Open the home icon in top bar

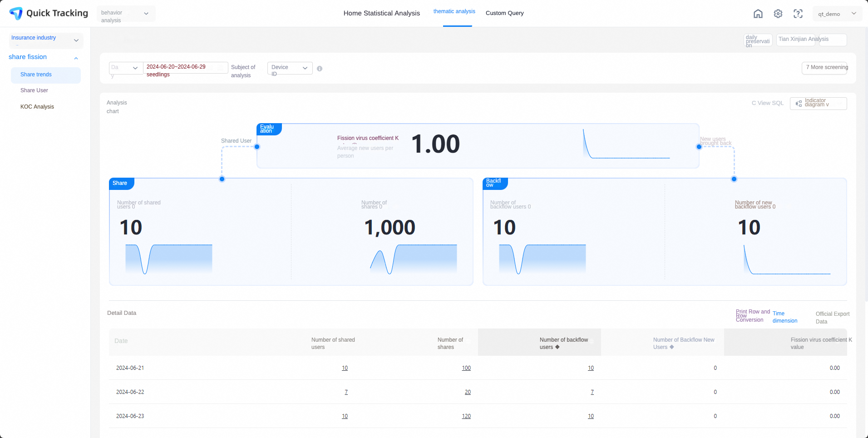point(758,14)
